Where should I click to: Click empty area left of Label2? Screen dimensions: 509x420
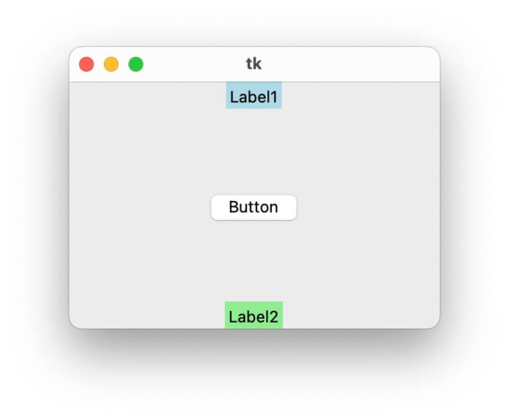(146, 316)
